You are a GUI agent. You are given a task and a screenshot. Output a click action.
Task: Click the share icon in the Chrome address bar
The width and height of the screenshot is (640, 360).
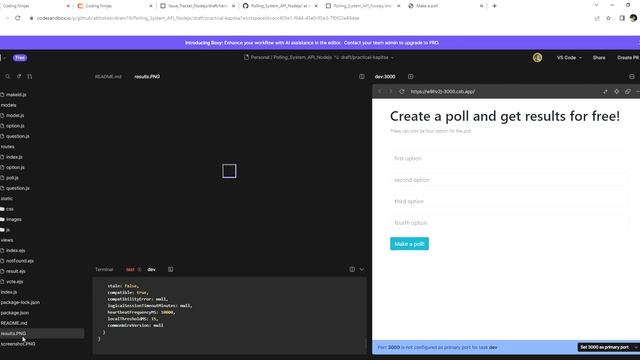[597, 18]
